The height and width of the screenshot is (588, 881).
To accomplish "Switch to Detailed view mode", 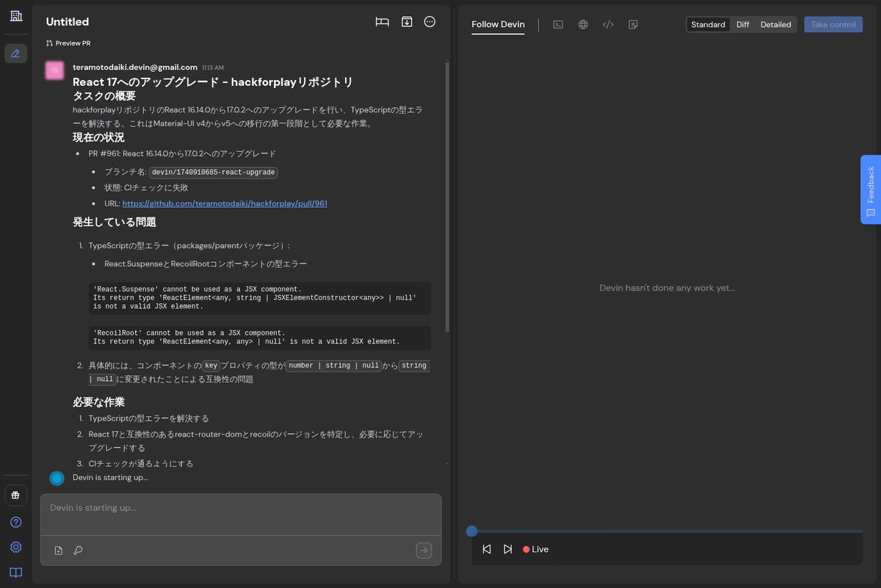I will [776, 25].
